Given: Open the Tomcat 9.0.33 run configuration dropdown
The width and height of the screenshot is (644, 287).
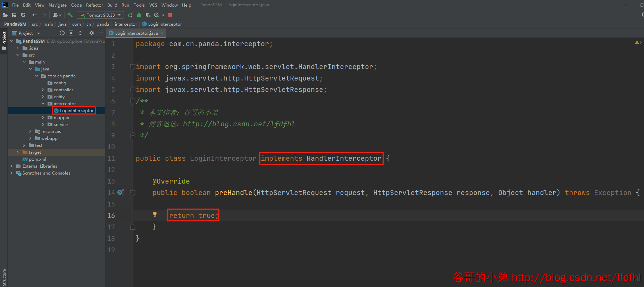Looking at the screenshot, I should [100, 15].
